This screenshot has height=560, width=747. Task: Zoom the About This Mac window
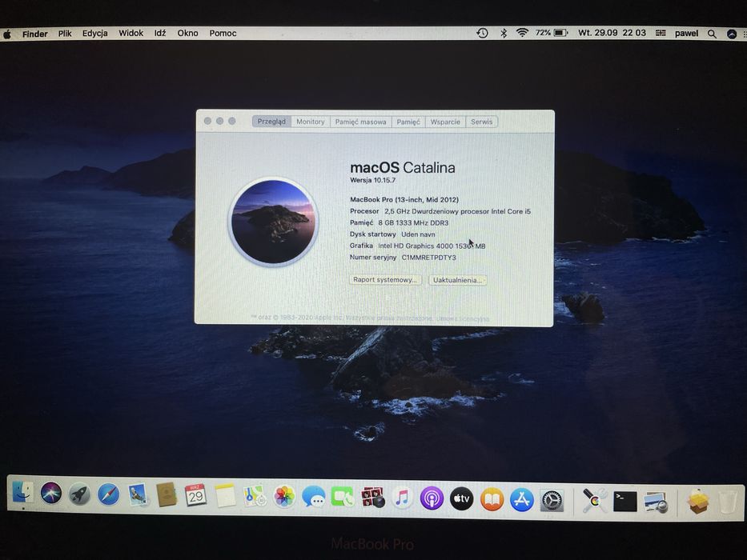coord(232,121)
